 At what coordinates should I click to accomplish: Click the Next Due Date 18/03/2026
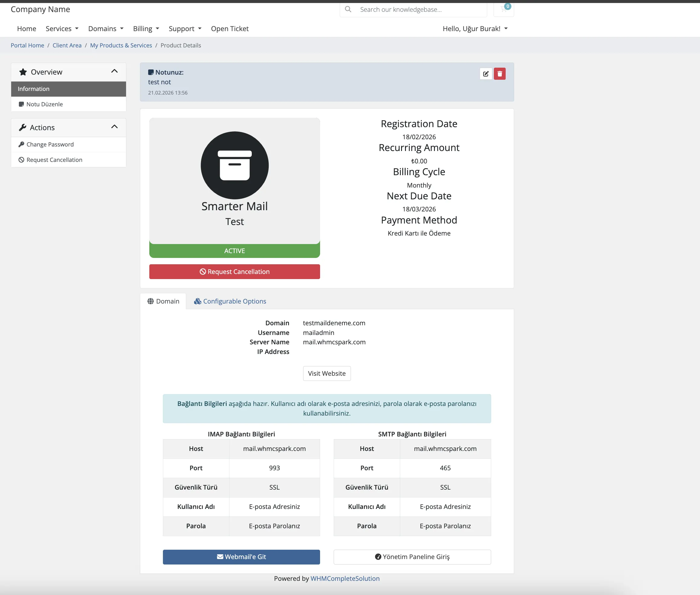[419, 209]
